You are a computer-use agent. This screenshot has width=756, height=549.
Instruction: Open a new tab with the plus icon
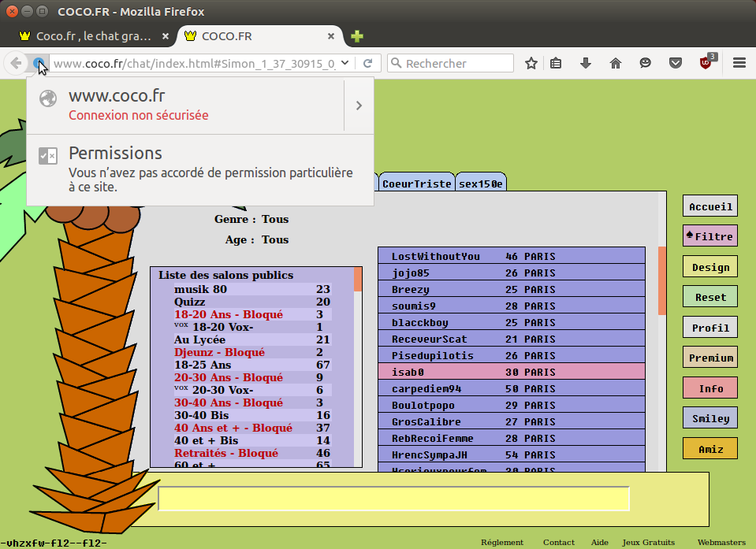pos(357,36)
